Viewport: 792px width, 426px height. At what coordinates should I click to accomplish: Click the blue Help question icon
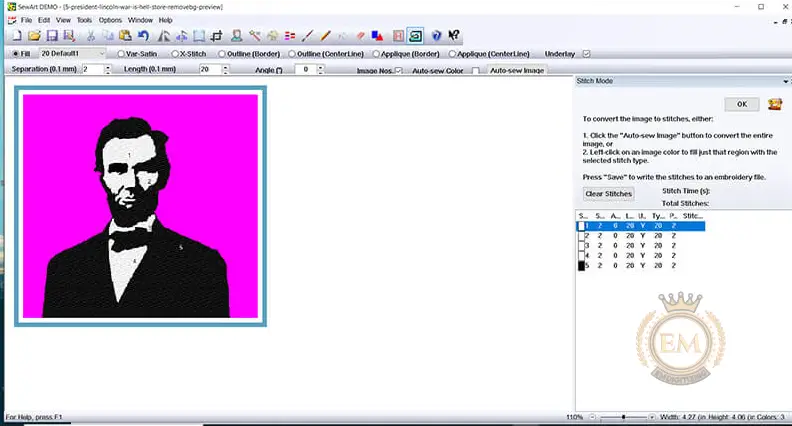[436, 36]
